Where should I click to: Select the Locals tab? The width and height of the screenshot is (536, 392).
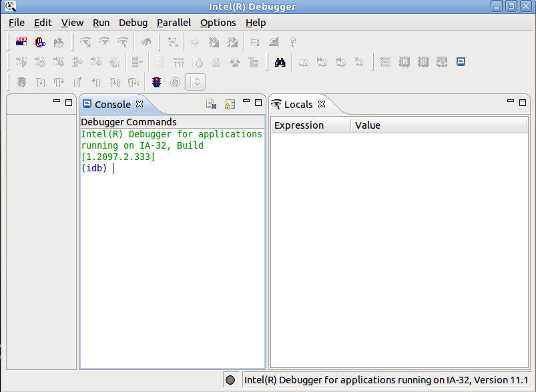pos(298,105)
